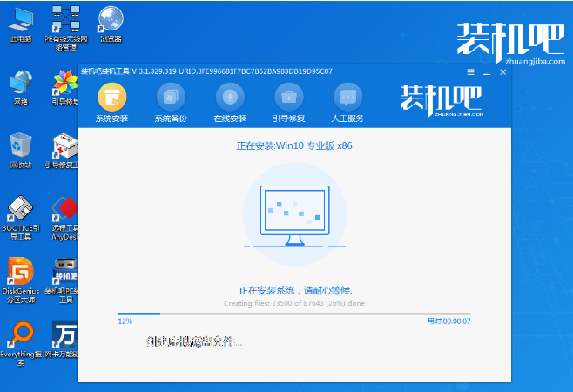Screen dimensions: 573x392
Task: Click the 系统安装 tab label
Action: pyautogui.click(x=111, y=118)
